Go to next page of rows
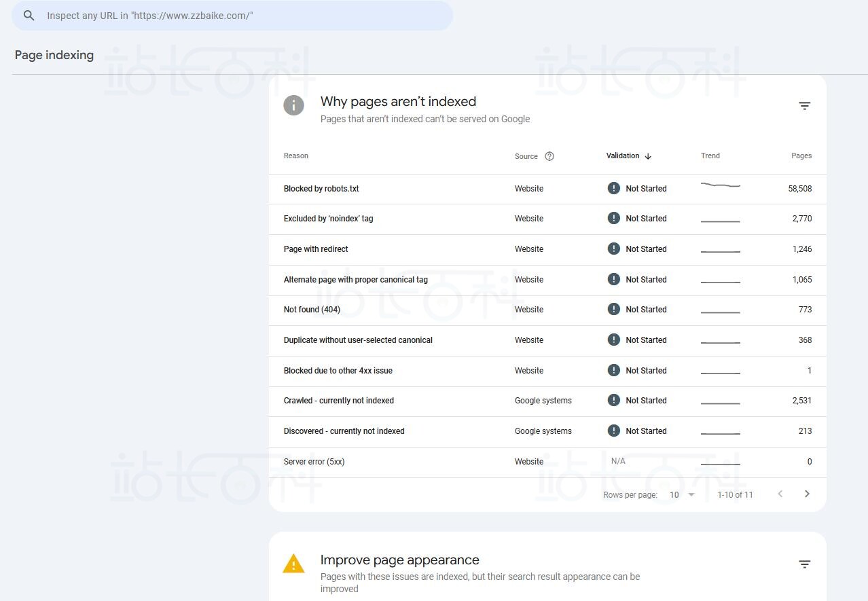 pos(807,494)
